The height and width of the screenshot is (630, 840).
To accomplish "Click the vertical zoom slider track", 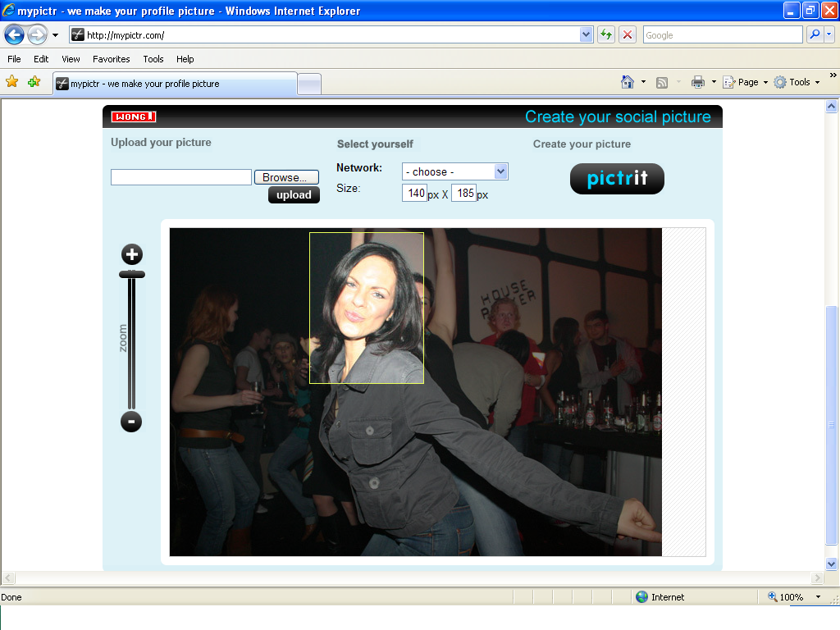I will (x=131, y=343).
